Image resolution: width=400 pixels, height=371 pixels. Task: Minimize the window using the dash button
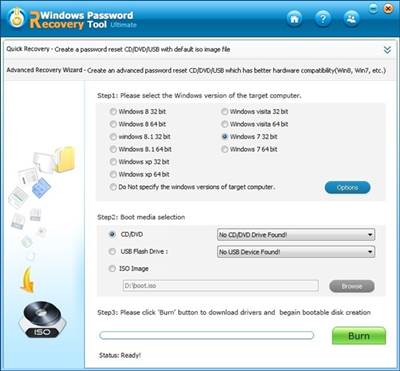click(374, 10)
